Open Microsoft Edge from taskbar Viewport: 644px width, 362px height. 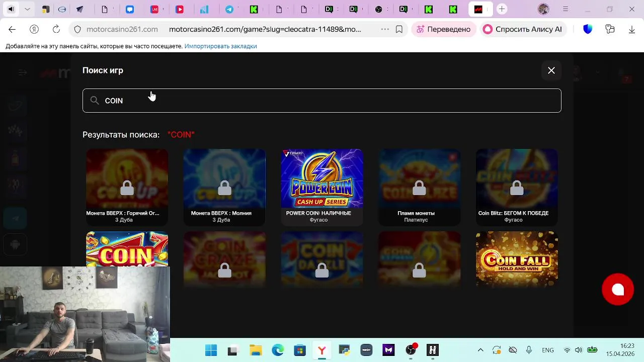pos(278,350)
